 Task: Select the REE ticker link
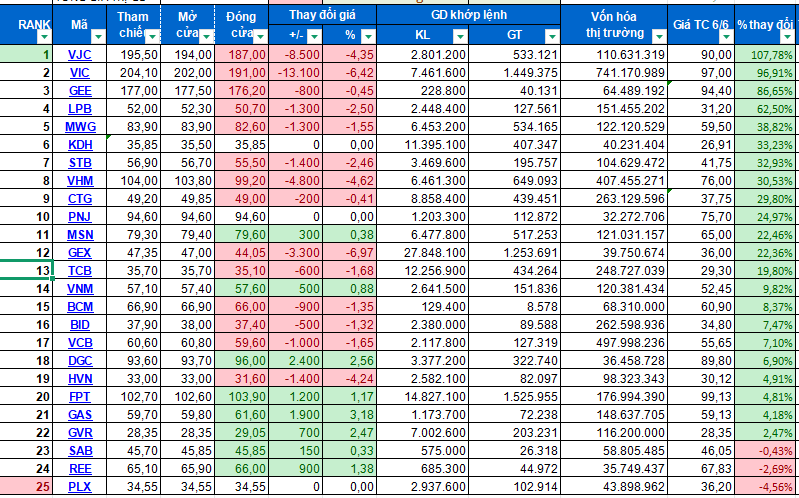pos(79,469)
